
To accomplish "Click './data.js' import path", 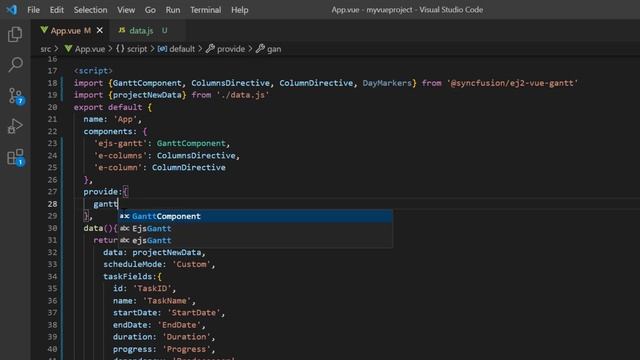I will tap(242, 95).
